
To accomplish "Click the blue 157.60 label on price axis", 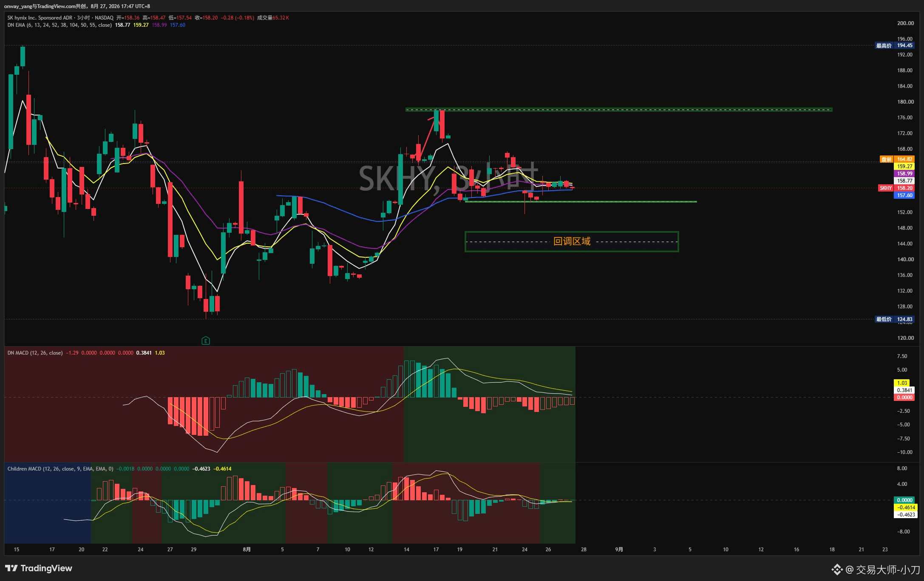I will (904, 195).
